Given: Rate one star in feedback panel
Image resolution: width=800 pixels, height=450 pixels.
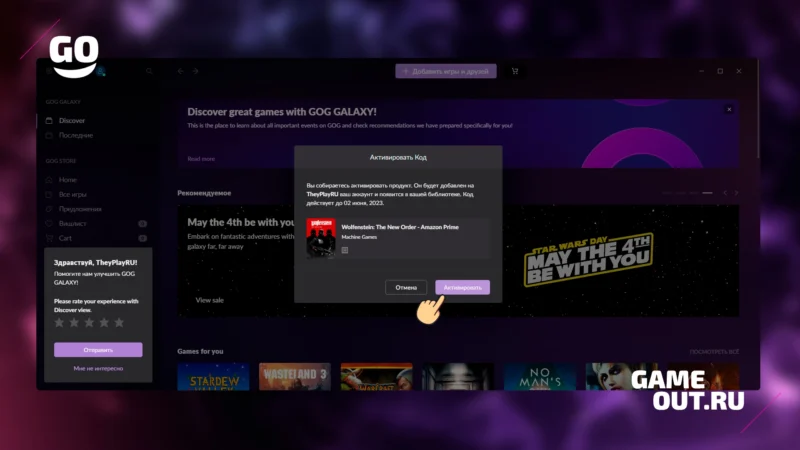Looking at the screenshot, I should 59,322.
